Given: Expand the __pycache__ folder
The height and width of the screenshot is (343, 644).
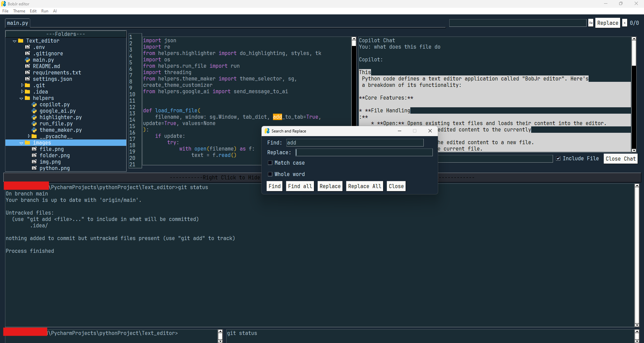Looking at the screenshot, I should [x=29, y=136].
